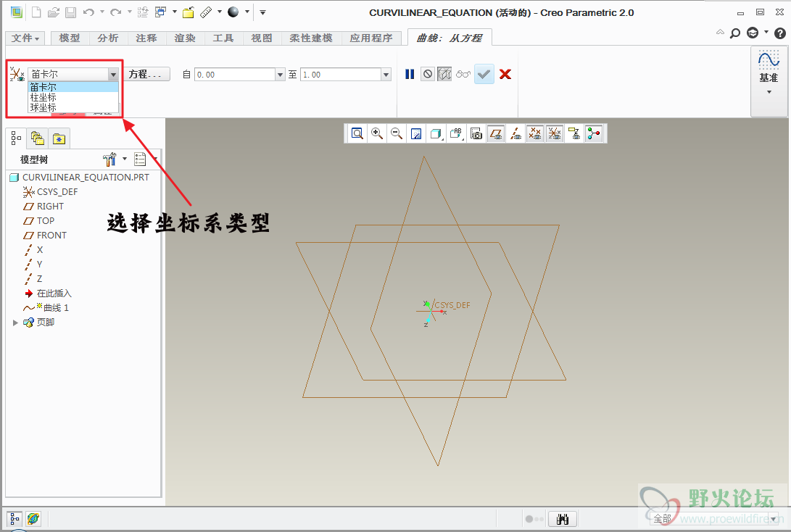Toggle the attached preview icon

coord(444,74)
